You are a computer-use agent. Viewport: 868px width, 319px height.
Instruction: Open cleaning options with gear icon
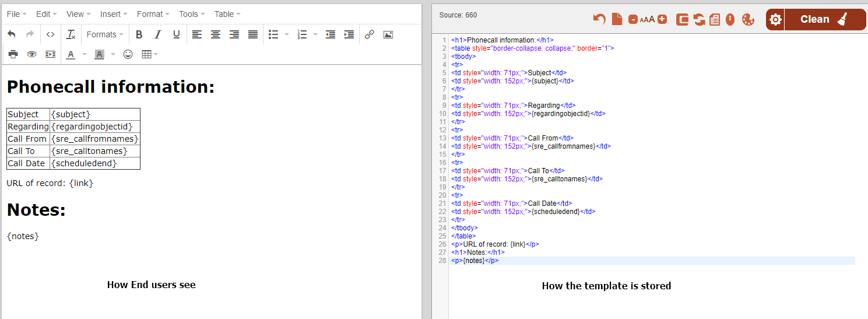775,19
